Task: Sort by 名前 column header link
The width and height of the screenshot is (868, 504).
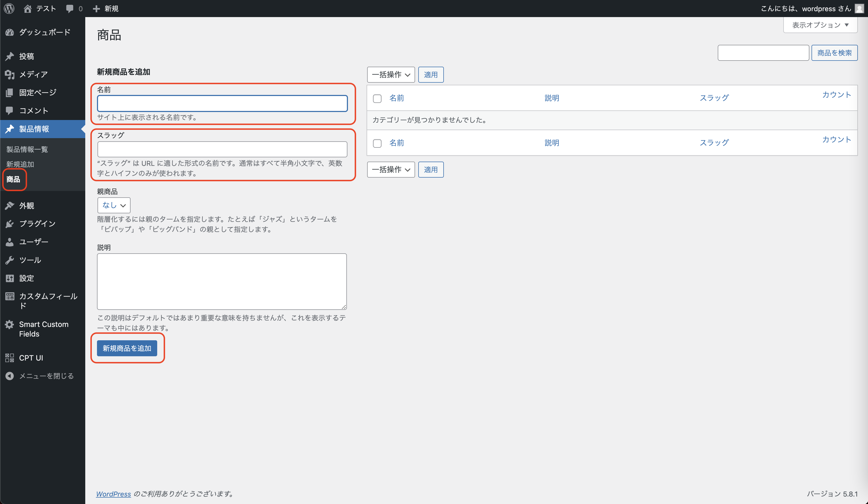Action: click(x=396, y=98)
